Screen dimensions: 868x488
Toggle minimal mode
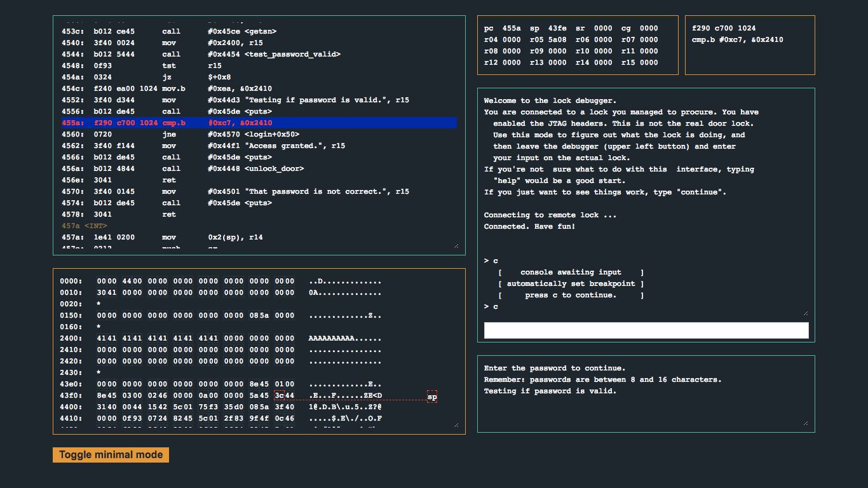110,454
